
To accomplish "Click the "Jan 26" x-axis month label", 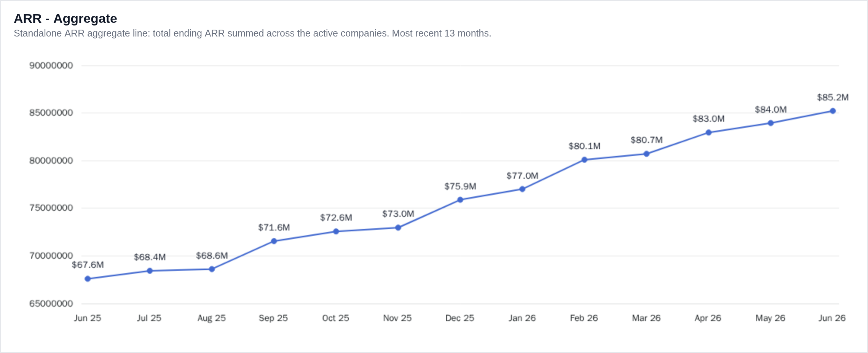I will 522,318.
